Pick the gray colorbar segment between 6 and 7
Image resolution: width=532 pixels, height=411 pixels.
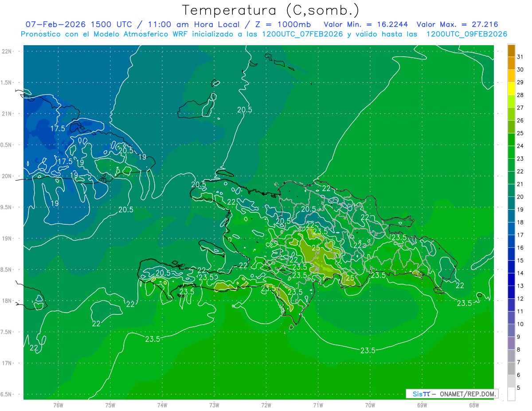click(511, 369)
